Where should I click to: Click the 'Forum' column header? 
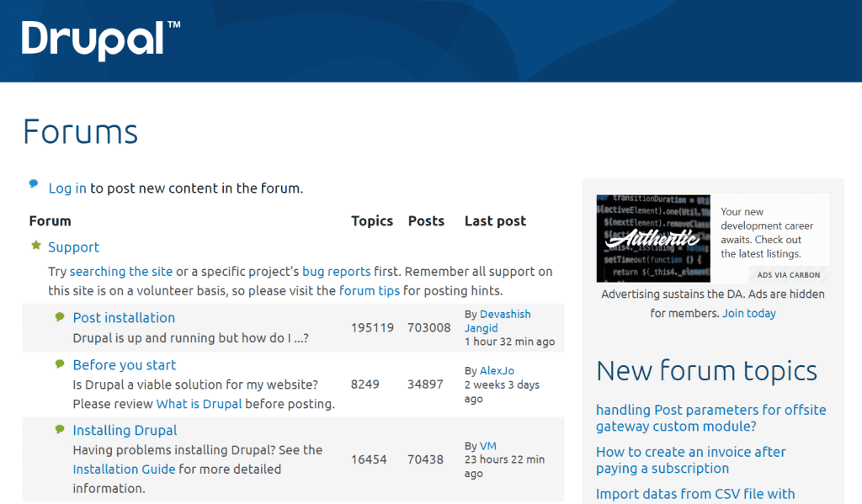pos(50,221)
